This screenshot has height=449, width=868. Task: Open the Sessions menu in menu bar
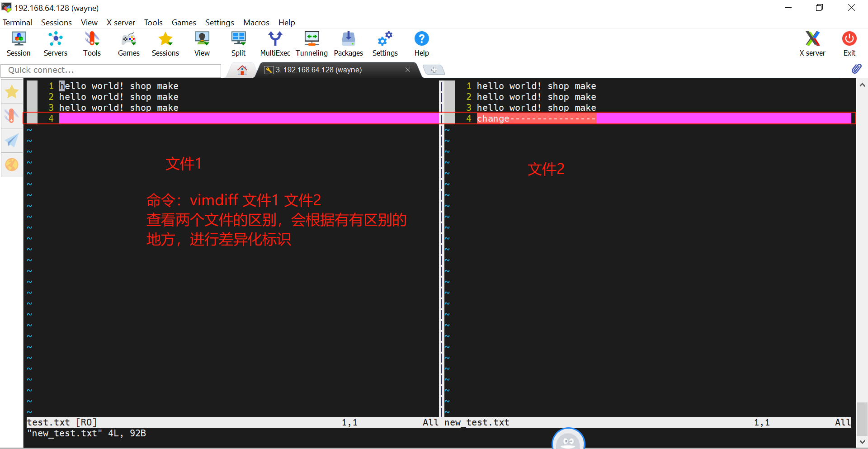pyautogui.click(x=56, y=23)
